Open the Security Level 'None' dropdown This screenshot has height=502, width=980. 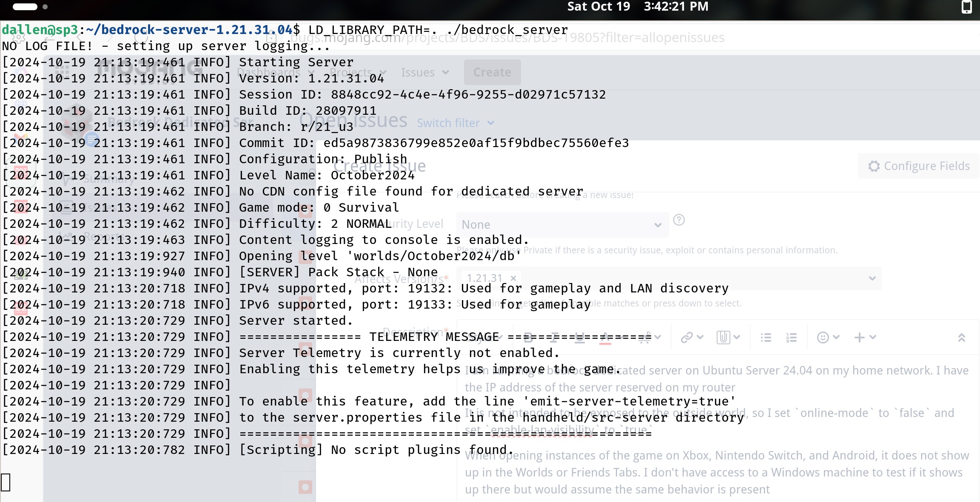coord(562,224)
